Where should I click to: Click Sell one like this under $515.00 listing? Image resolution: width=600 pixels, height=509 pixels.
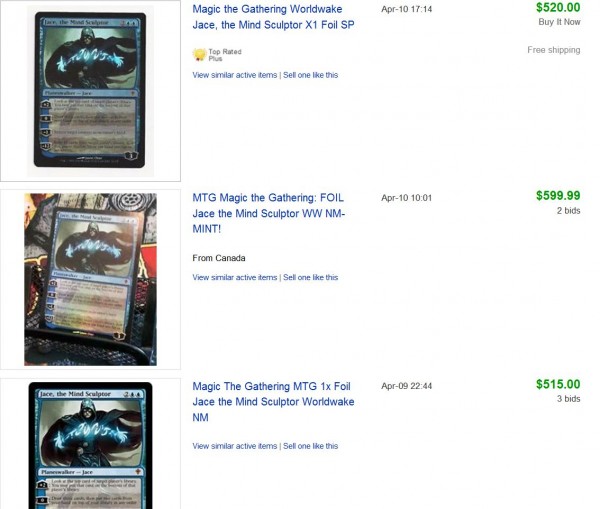pos(310,446)
